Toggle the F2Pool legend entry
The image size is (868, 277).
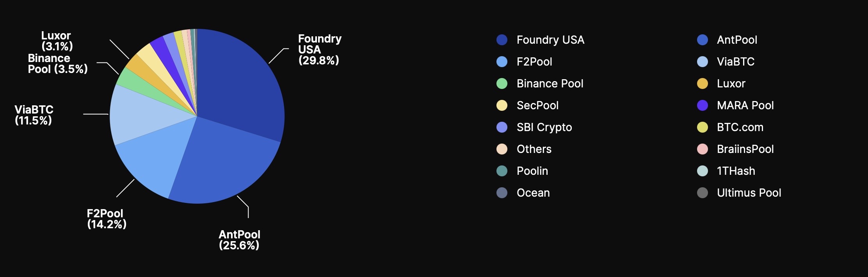(534, 62)
